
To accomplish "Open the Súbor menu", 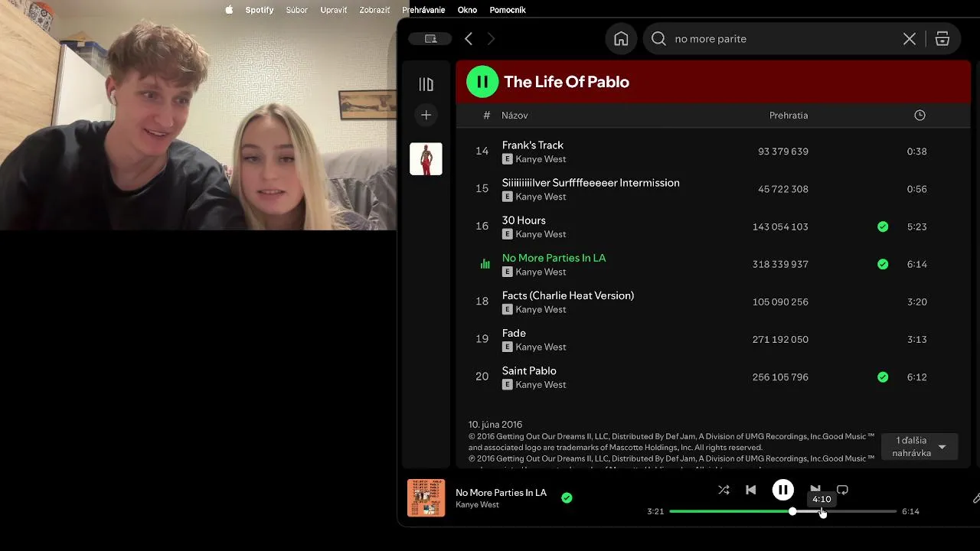I will pos(297,10).
